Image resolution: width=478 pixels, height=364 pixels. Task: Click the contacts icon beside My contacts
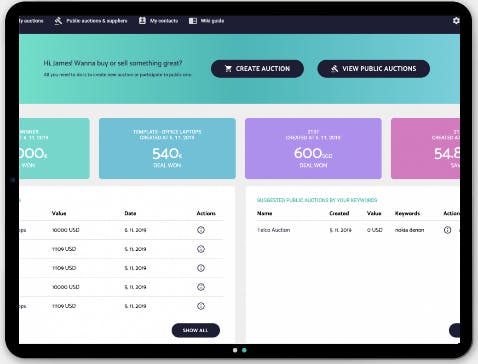(142, 21)
